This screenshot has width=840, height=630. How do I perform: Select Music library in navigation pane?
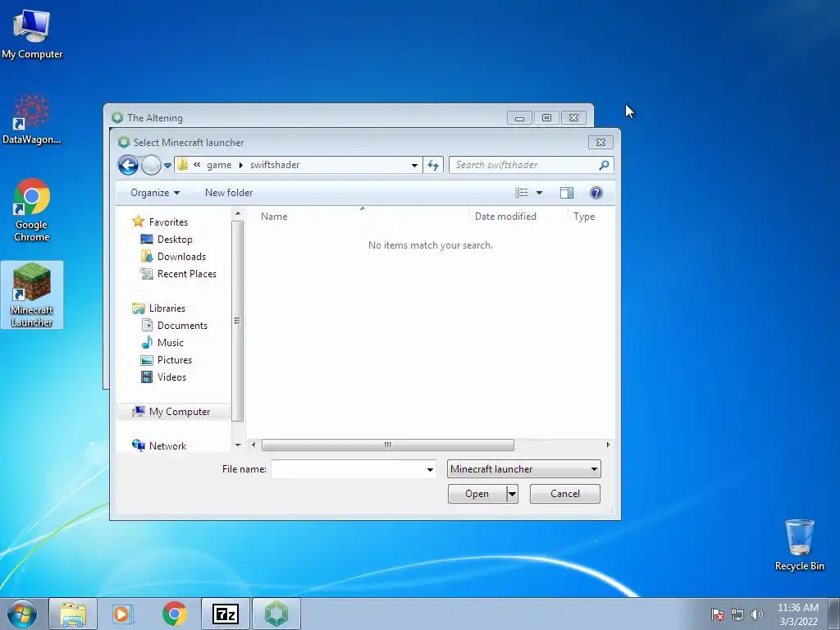(171, 343)
